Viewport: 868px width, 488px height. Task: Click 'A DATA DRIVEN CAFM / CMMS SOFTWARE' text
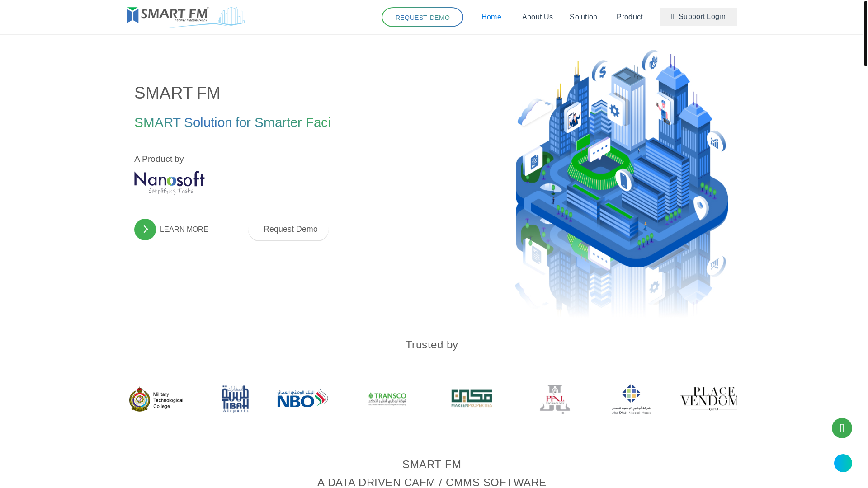click(x=432, y=482)
